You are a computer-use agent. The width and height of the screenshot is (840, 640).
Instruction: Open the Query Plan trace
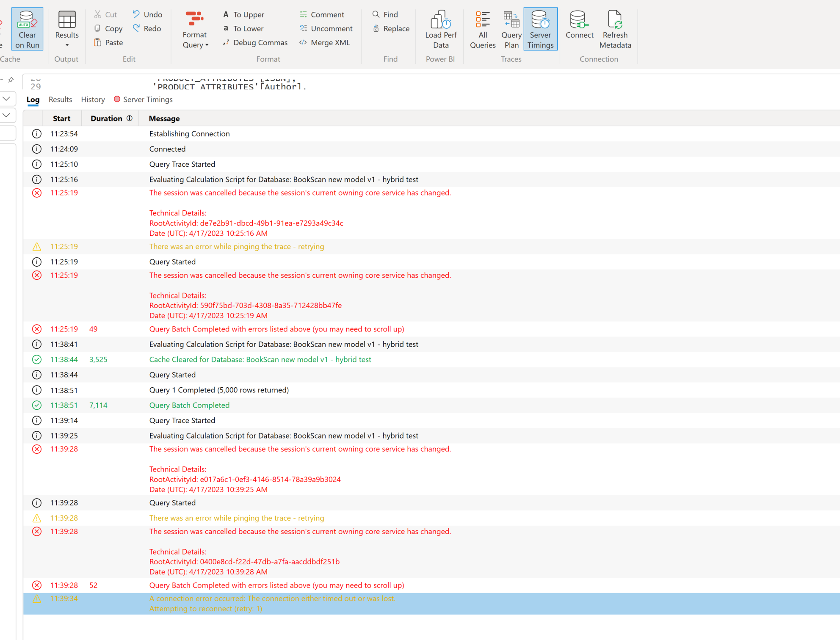[511, 28]
